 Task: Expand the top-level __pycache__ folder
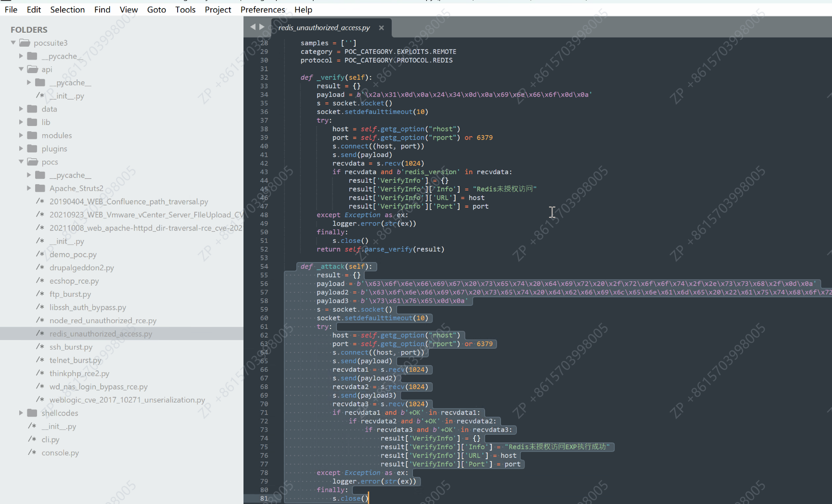[x=21, y=56]
